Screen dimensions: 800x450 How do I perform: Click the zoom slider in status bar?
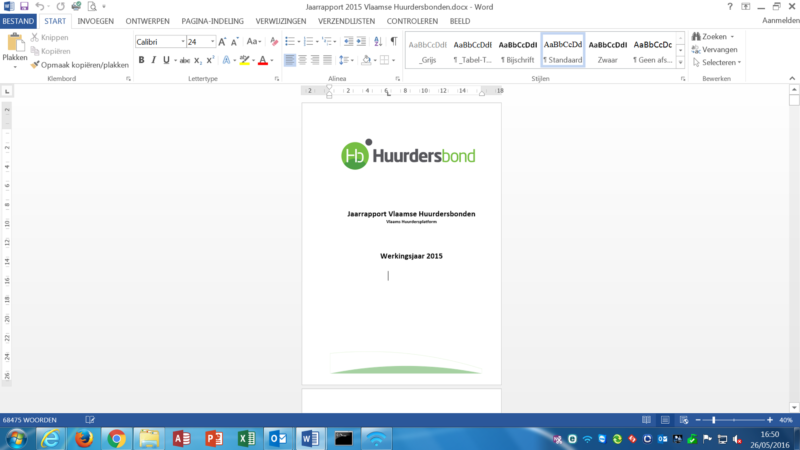712,420
